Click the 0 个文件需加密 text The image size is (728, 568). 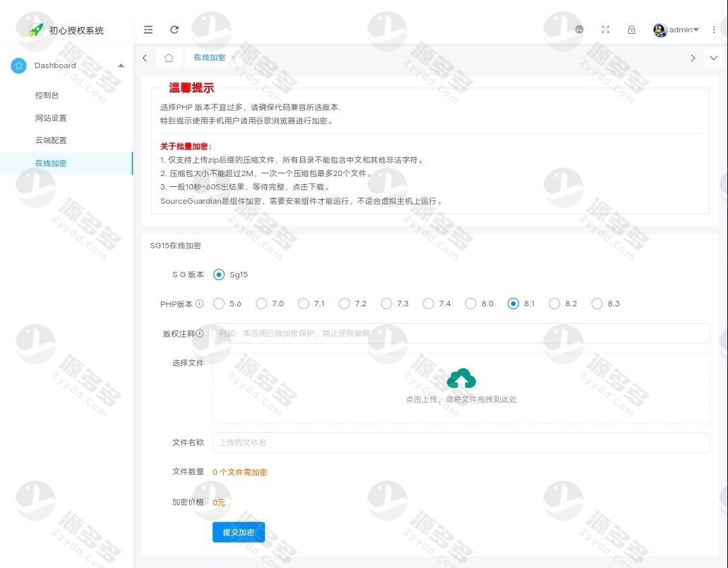[239, 472]
